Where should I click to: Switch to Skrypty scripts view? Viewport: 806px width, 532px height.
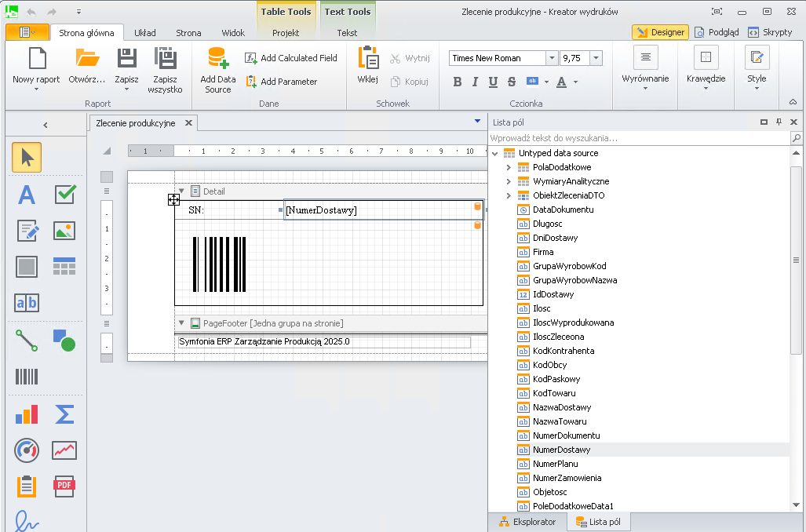(770, 32)
